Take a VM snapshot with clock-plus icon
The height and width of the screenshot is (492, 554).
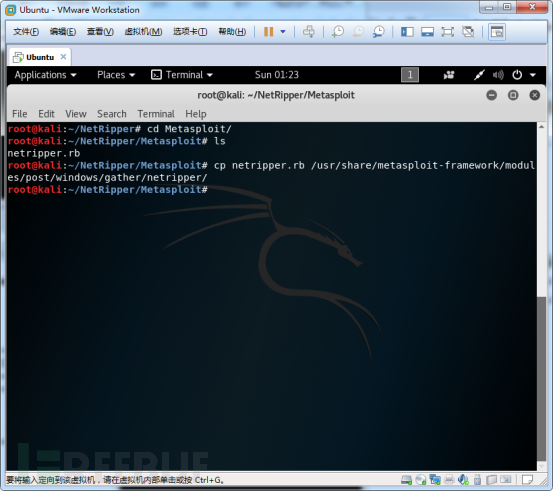pyautogui.click(x=338, y=31)
